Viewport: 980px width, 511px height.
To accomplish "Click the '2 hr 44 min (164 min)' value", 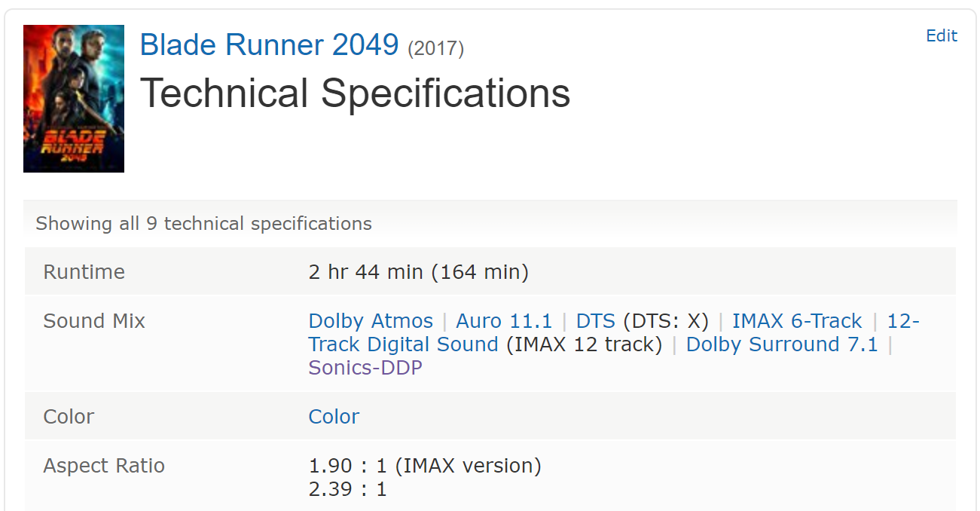I will [x=418, y=272].
